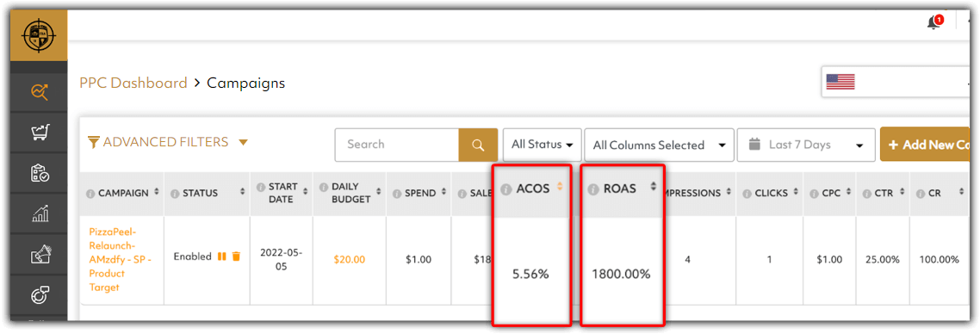Open the circular refresh sidebar icon

tap(40, 295)
